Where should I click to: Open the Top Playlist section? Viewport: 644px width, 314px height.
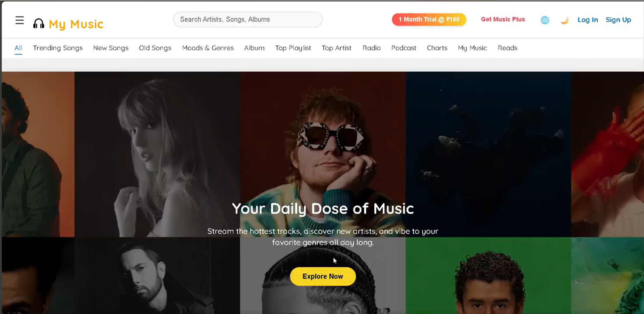point(293,48)
